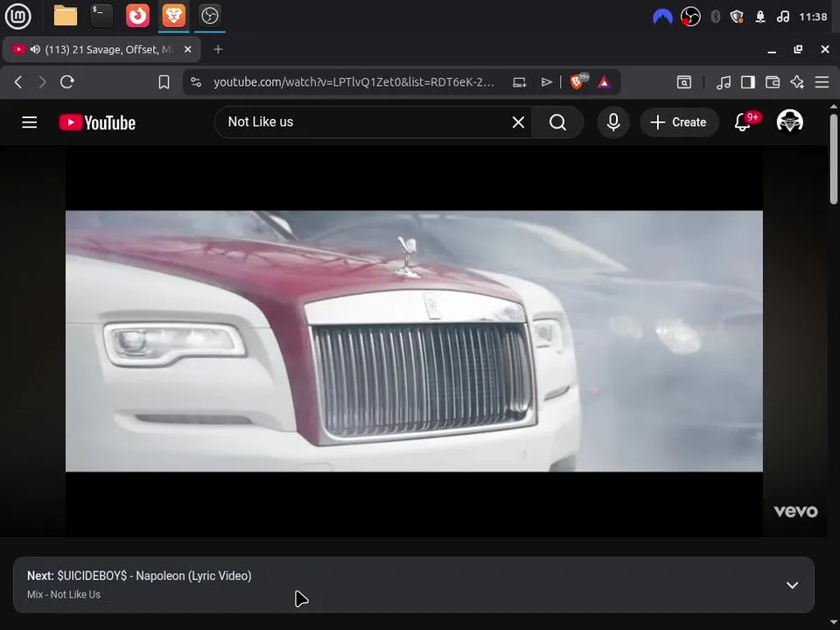Open a new browser tab

(218, 49)
